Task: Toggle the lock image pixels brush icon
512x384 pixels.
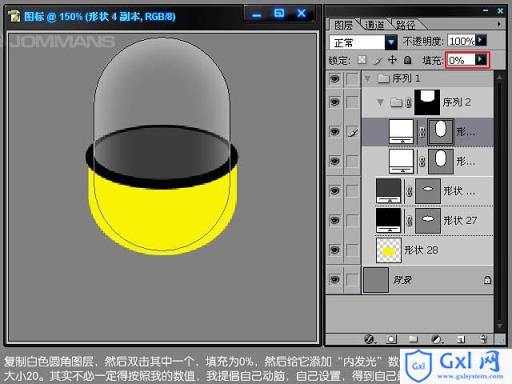Action: coord(377,60)
